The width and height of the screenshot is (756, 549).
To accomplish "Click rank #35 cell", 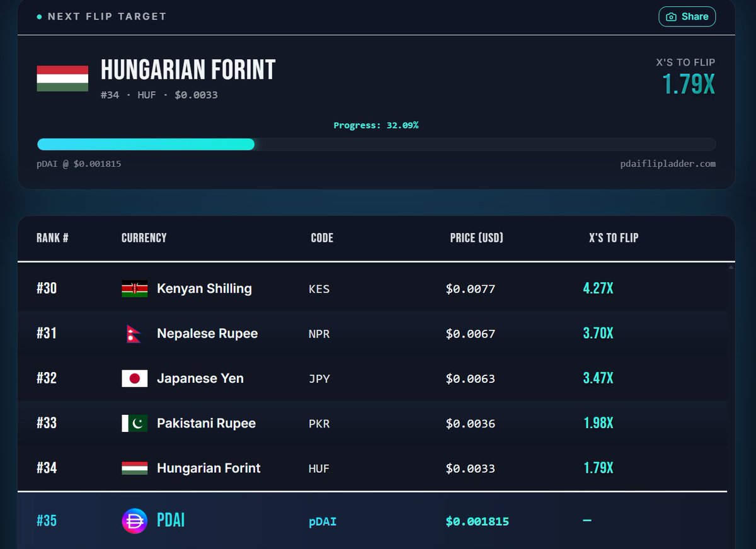I will coord(47,521).
